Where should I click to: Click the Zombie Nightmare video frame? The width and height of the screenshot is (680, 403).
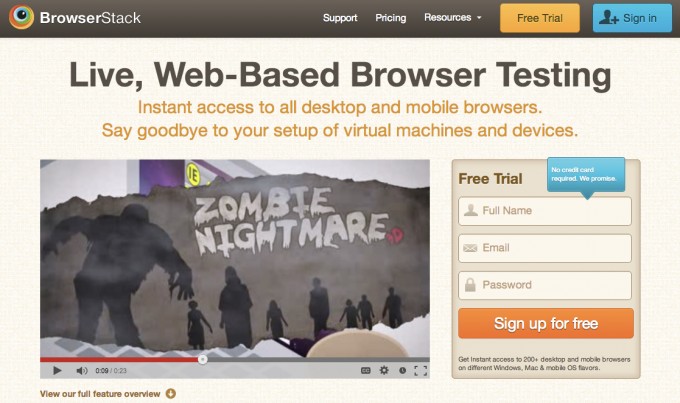(235, 258)
